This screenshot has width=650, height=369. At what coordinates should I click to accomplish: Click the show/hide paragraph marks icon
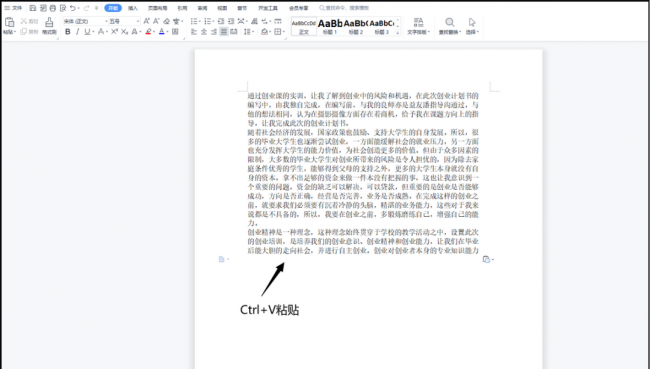point(264,21)
